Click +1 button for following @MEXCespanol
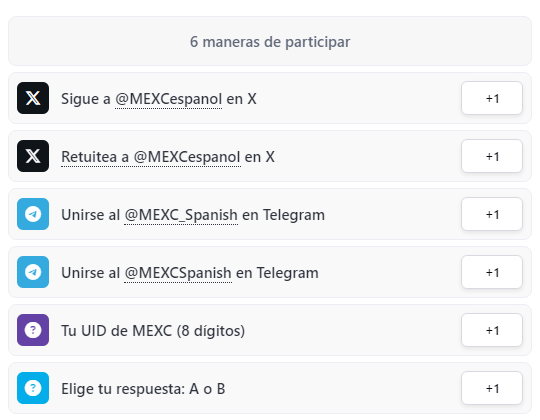 [x=492, y=98]
